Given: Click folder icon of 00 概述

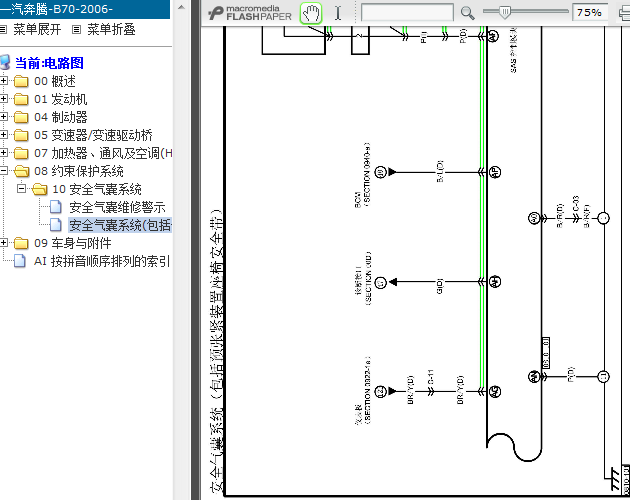Looking at the screenshot, I should [x=21, y=81].
